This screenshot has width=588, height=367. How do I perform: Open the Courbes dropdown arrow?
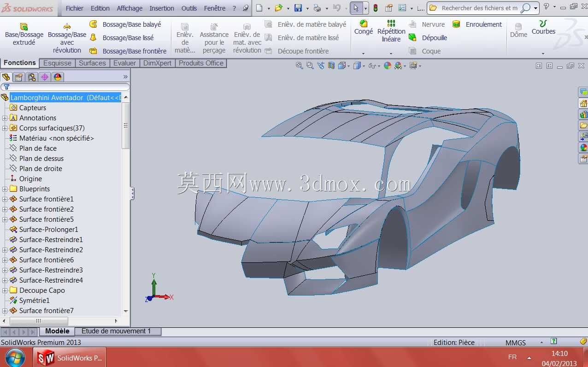point(543,53)
